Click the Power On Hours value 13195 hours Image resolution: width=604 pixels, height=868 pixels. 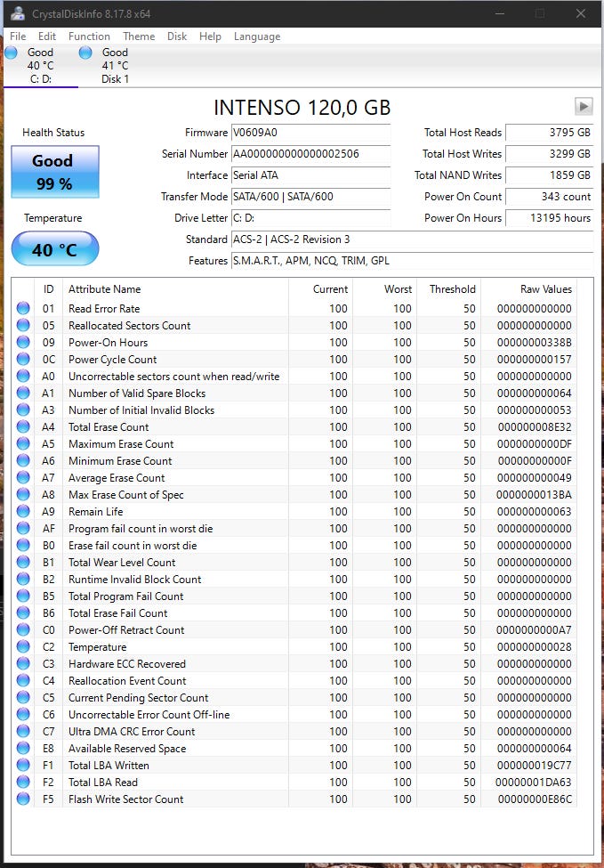[549, 218]
